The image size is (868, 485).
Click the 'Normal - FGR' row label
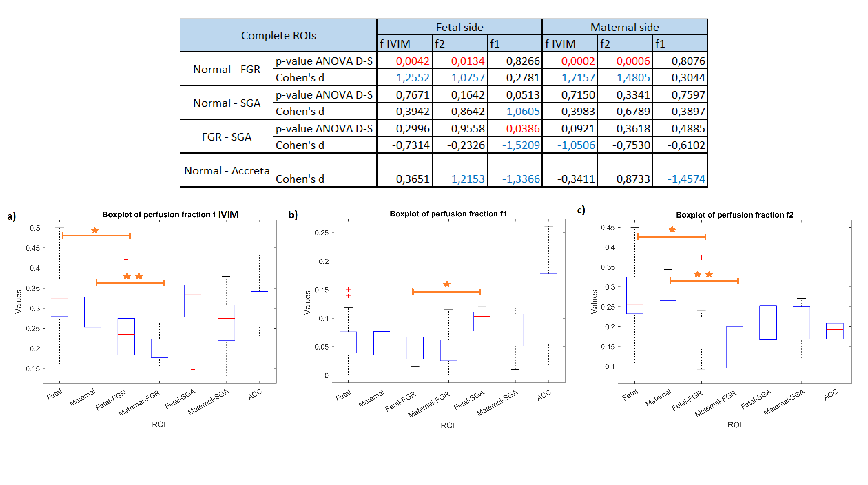point(227,69)
